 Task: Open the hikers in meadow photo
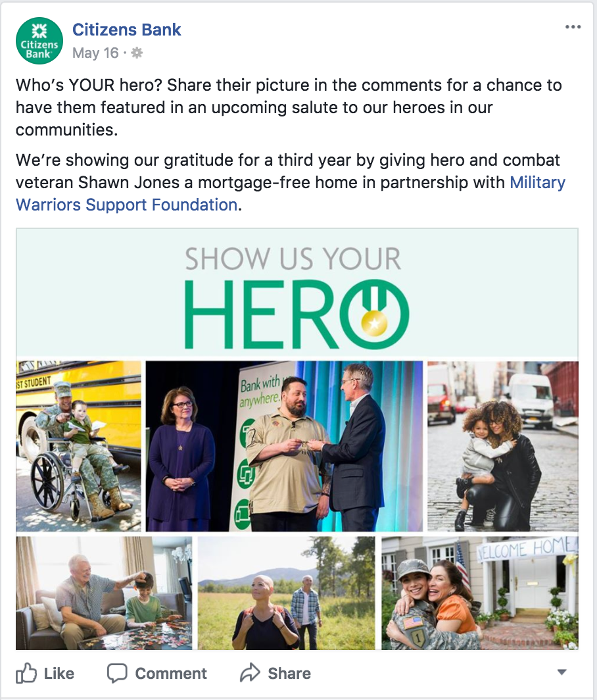click(287, 593)
